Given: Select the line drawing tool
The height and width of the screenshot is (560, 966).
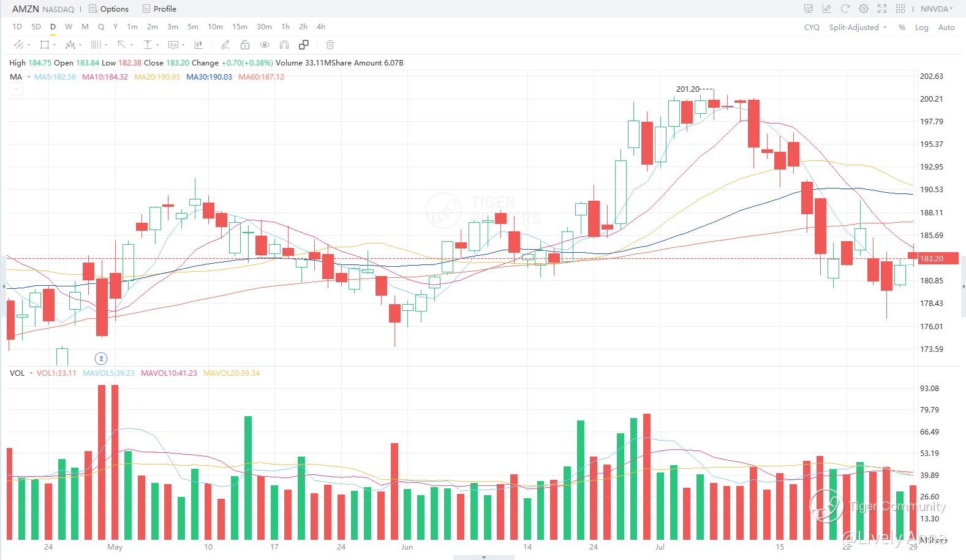Looking at the screenshot, I should coord(18,45).
